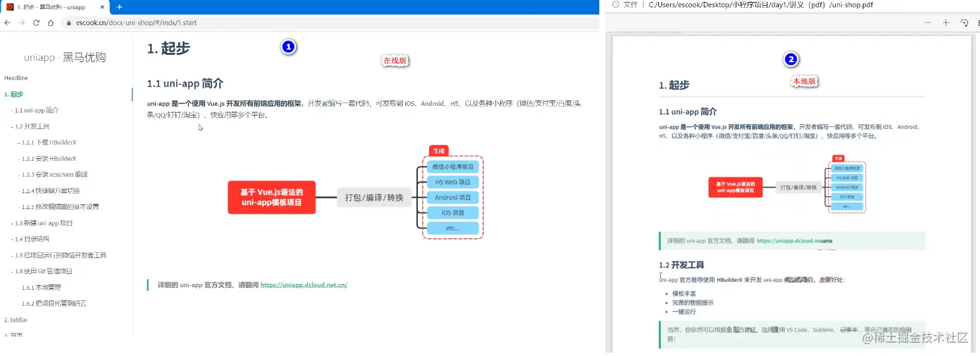Open '1.2.3 安装 scss/sass 编译' sidebar entry
980x356 pixels.
(53, 175)
